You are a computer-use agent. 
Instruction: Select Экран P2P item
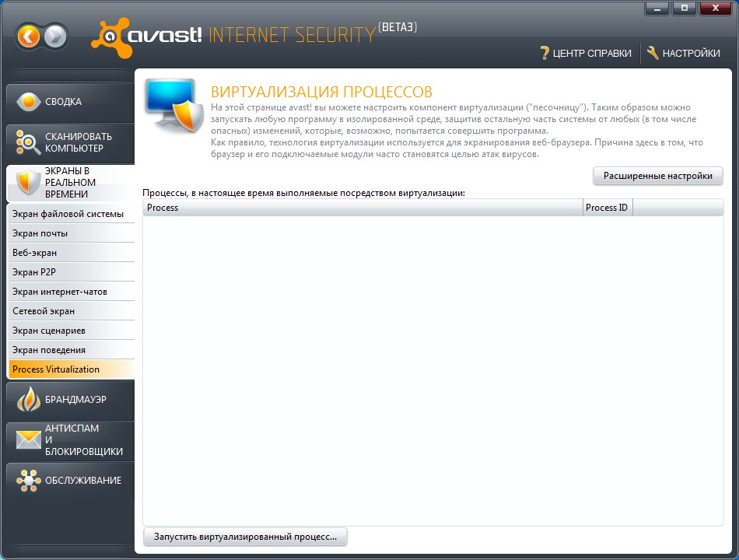(72, 272)
